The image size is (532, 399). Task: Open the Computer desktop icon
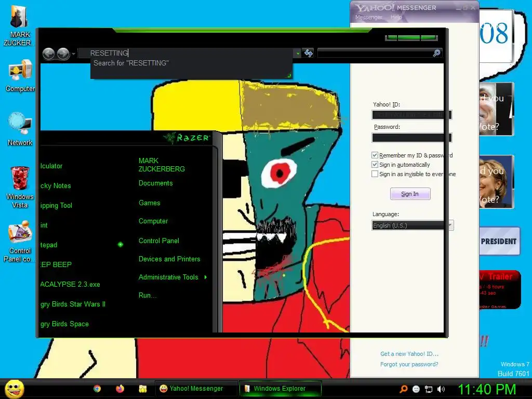pyautogui.click(x=20, y=75)
